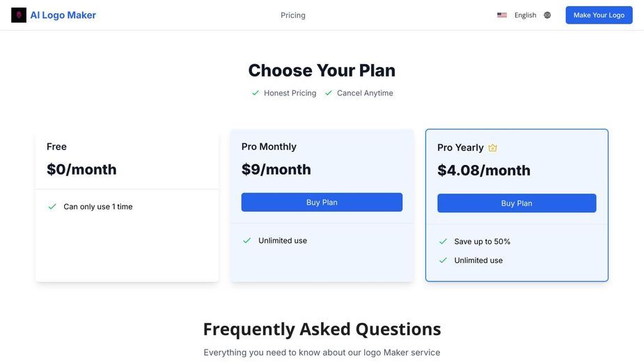Open the English language selector
The height and width of the screenshot is (362, 644).
[x=525, y=15]
